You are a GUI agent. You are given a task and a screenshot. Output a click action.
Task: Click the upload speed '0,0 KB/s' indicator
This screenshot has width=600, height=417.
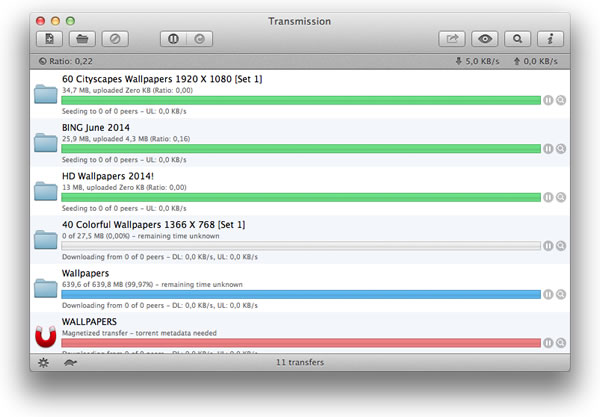(x=536, y=61)
